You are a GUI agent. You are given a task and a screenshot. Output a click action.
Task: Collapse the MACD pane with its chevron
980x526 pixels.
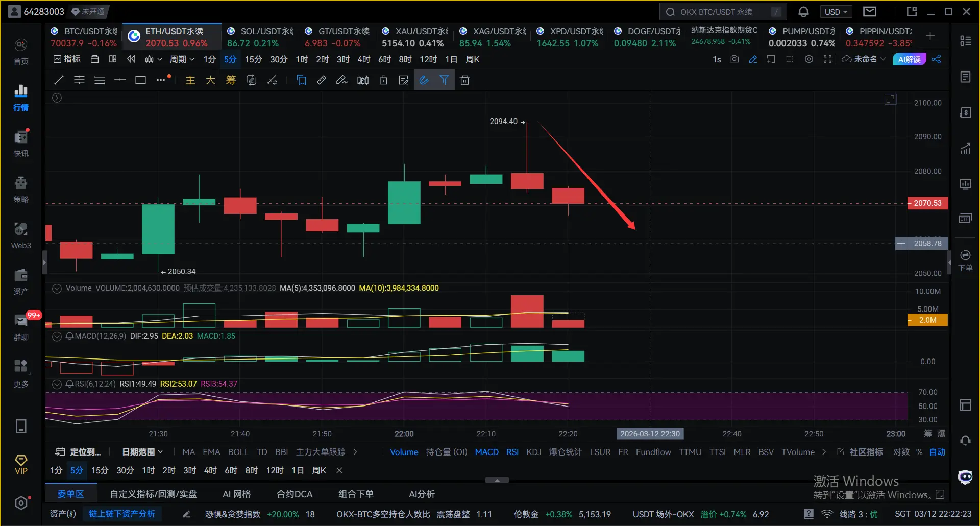click(57, 336)
